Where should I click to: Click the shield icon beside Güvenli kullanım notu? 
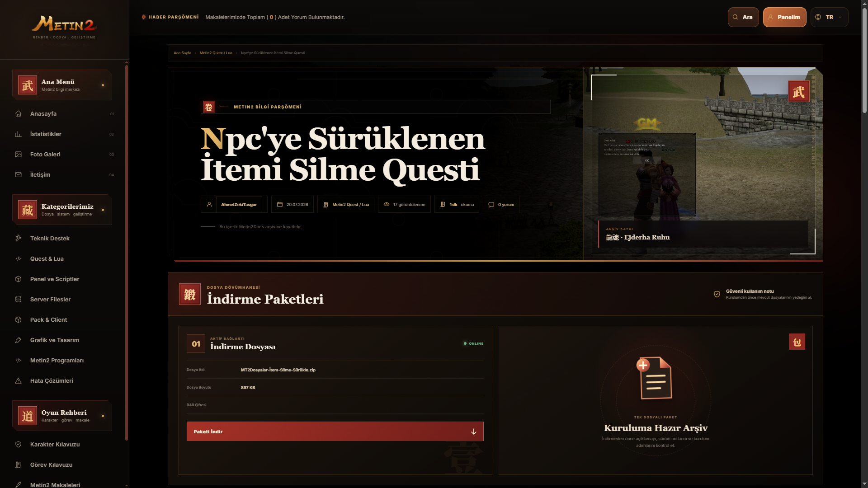(717, 294)
